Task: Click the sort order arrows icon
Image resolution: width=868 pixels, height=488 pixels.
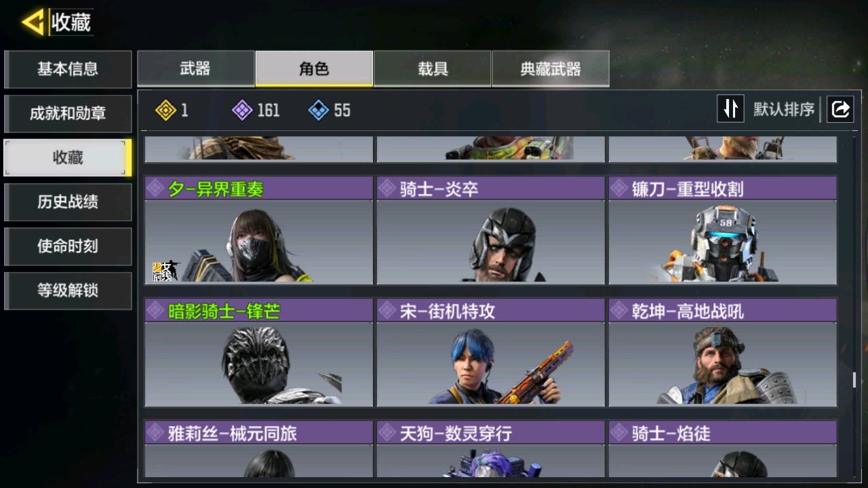Action: [x=730, y=109]
